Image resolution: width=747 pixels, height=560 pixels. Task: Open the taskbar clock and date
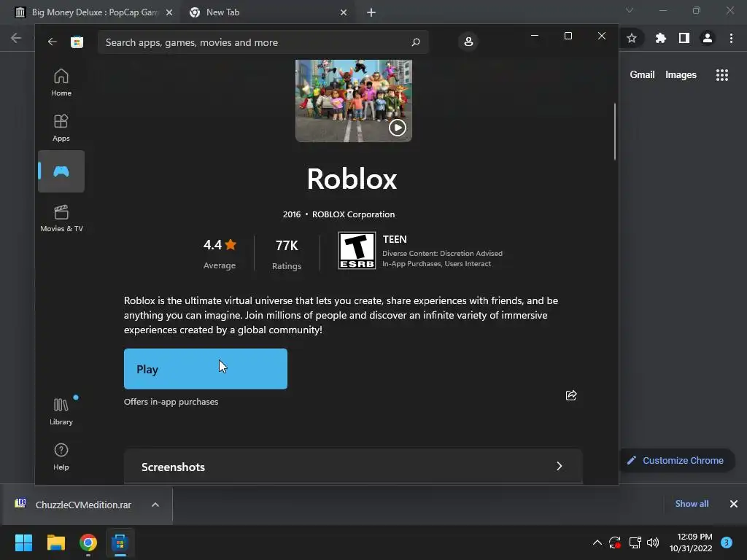pos(691,542)
